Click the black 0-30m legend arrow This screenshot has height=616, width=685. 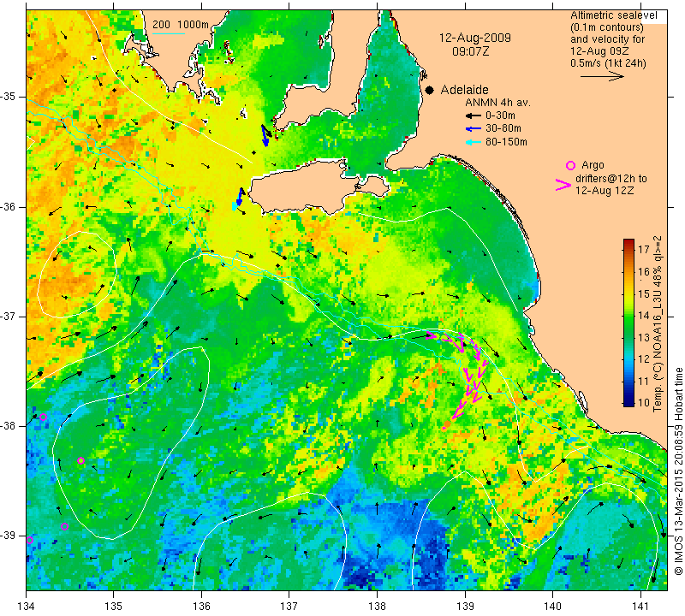pos(473,116)
